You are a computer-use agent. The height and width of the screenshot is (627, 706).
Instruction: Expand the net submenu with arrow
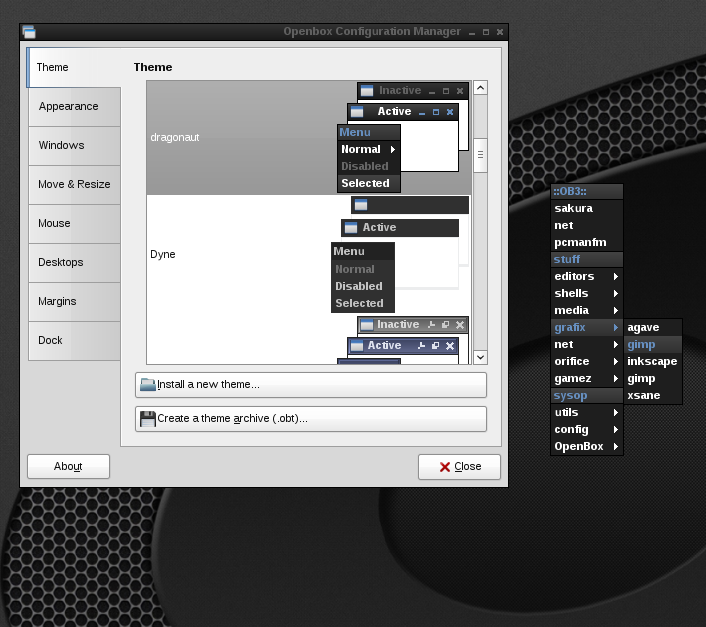point(587,345)
